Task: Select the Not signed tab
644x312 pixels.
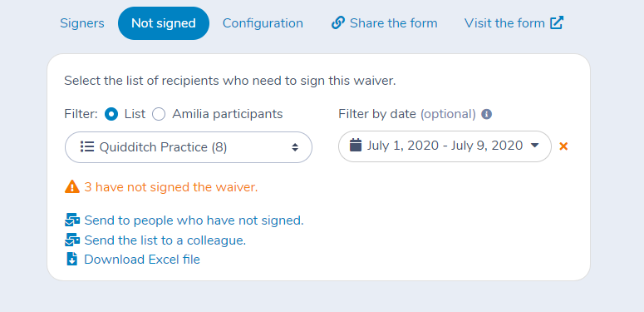Action: [164, 23]
